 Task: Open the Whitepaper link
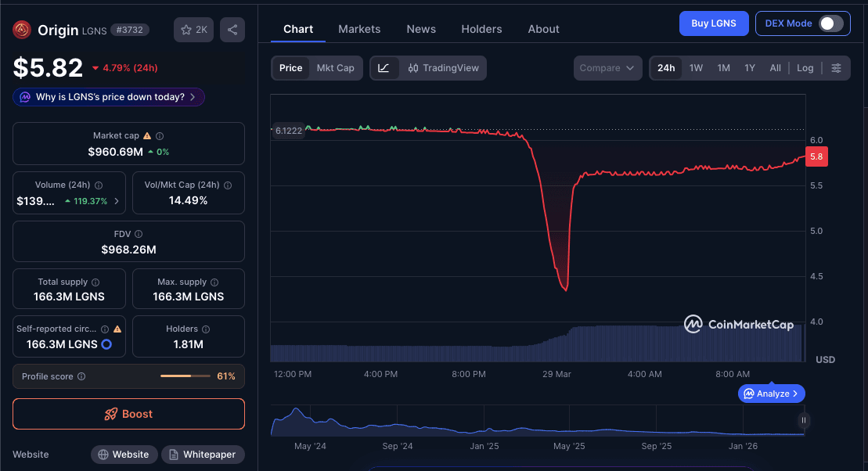coord(203,454)
